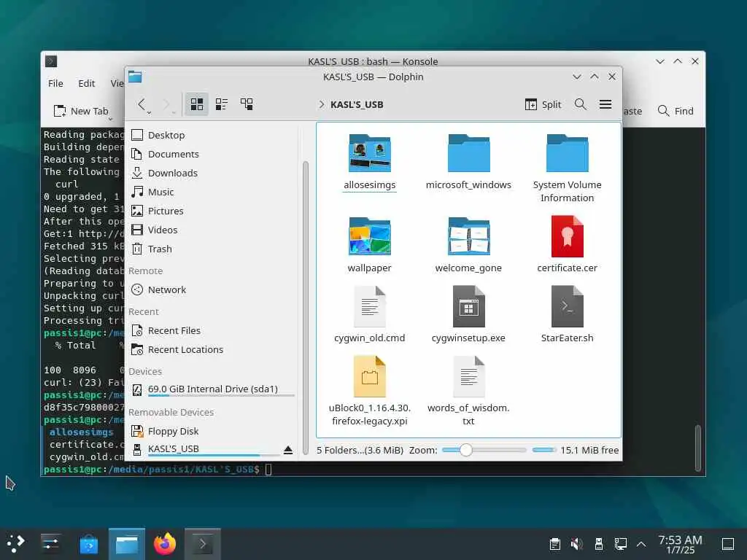Open clipboard tray icon
The width and height of the screenshot is (747, 560).
point(554,544)
